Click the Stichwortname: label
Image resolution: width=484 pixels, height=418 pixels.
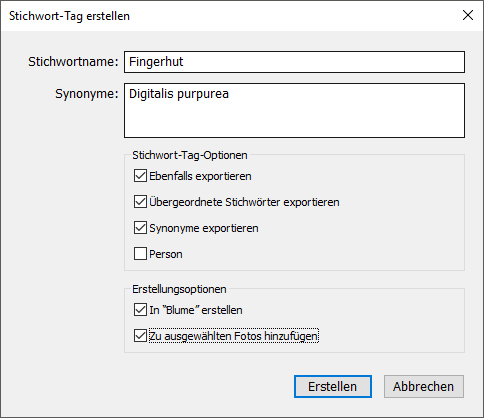coord(73,62)
